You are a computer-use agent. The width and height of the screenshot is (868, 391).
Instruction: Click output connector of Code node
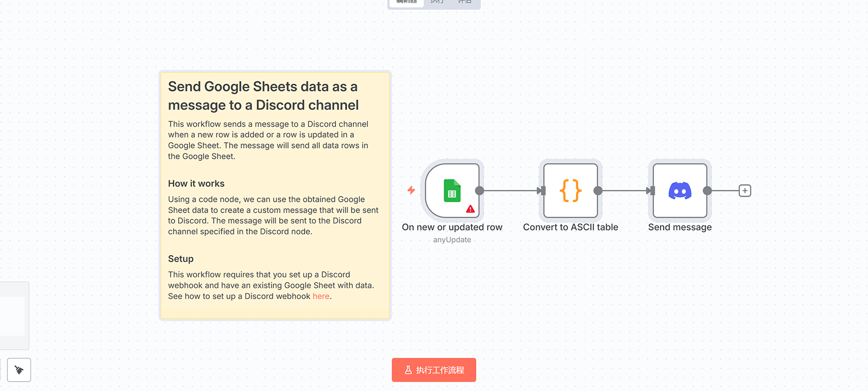(x=598, y=191)
